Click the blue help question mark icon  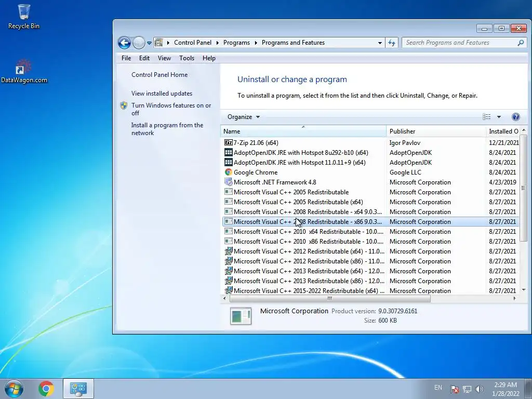point(515,117)
